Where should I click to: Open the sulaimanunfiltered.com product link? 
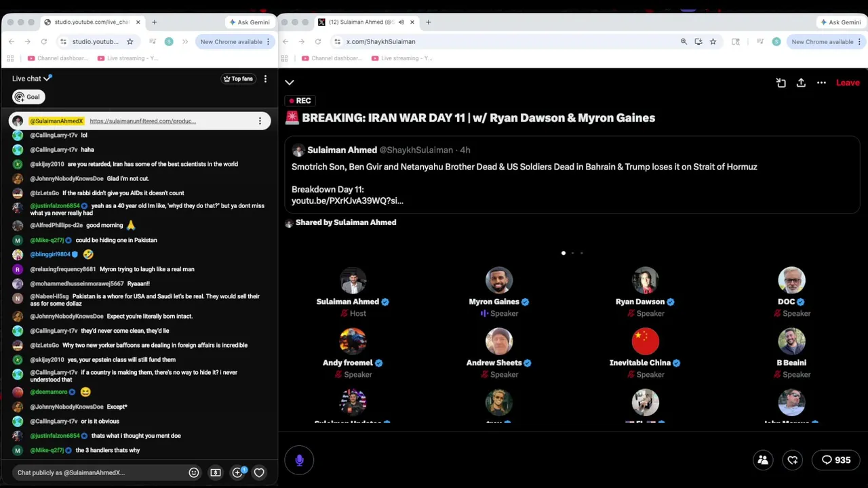coord(142,121)
